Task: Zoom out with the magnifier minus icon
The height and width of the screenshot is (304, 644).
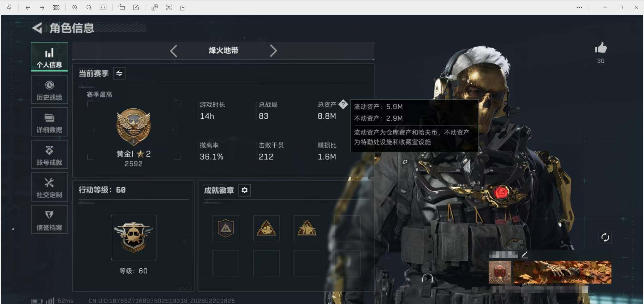Action: (89, 7)
